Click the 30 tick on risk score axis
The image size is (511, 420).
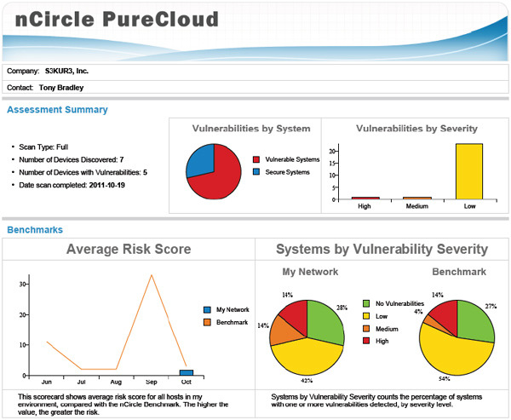(x=22, y=284)
